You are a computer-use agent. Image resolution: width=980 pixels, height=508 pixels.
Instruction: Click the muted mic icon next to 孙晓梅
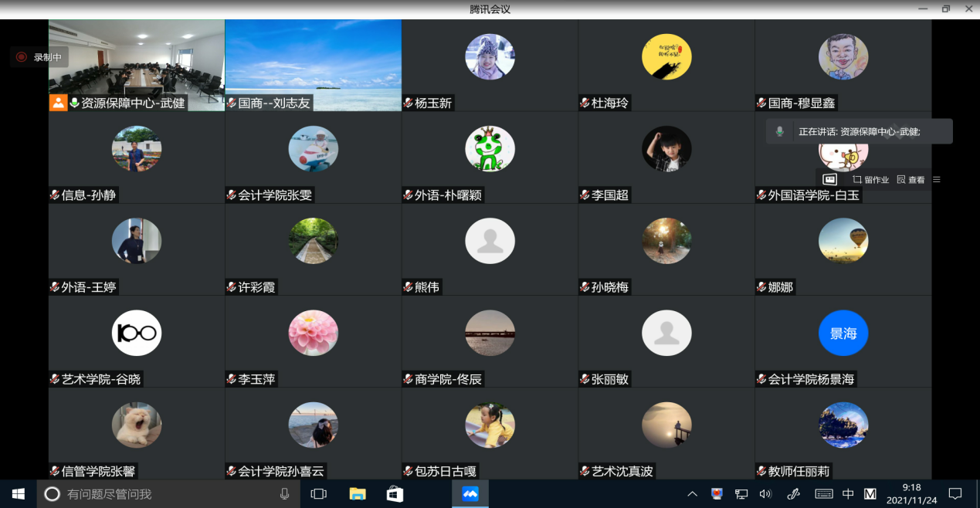click(x=585, y=287)
